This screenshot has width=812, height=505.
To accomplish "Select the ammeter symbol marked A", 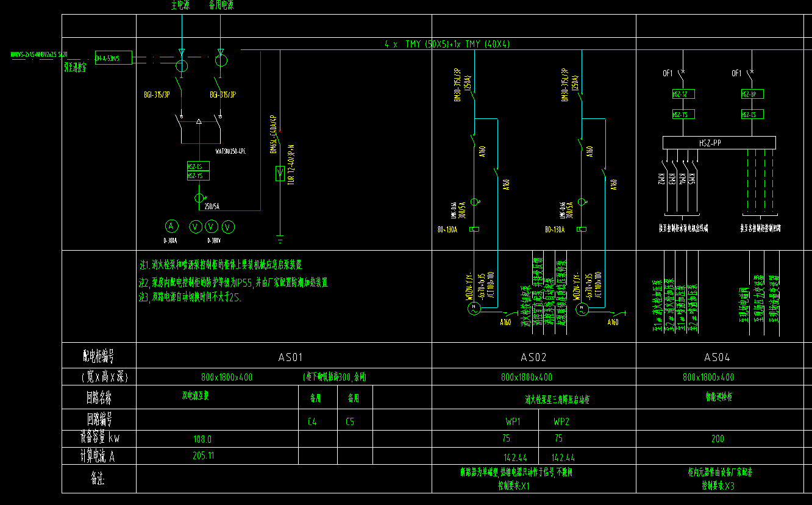I will pos(171,227).
